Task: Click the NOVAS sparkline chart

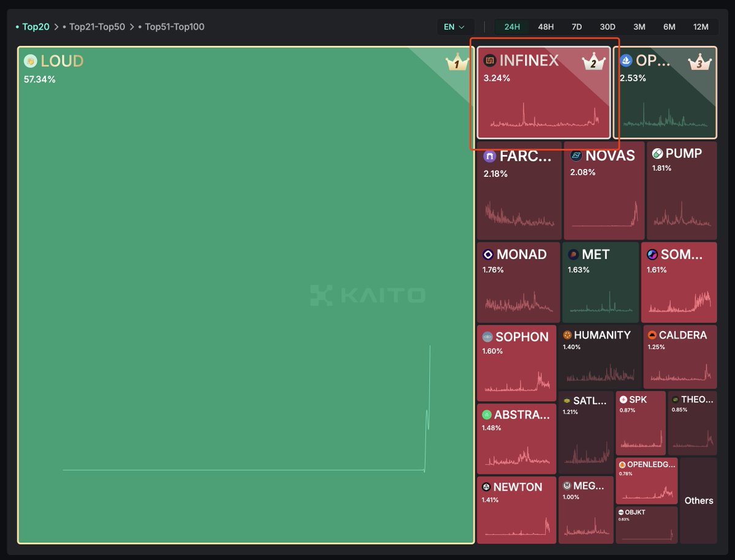Action: [x=605, y=214]
